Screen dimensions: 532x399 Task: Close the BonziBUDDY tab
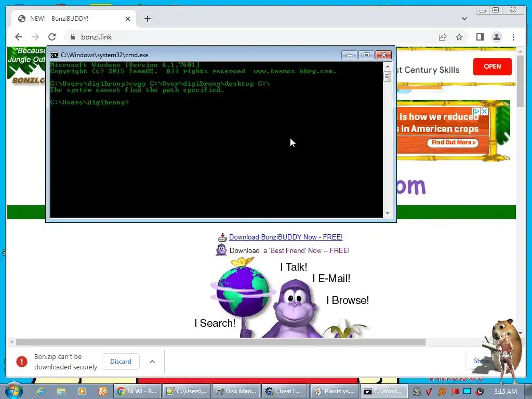tap(128, 19)
